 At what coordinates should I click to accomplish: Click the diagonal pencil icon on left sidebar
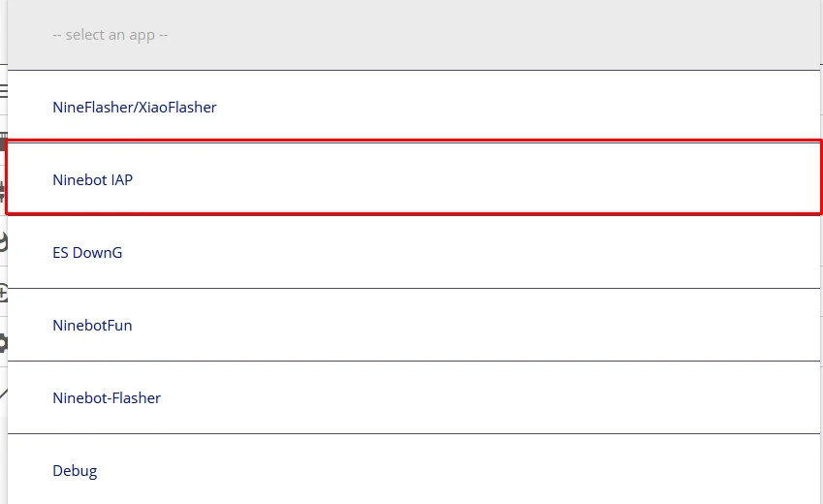click(x=4, y=394)
